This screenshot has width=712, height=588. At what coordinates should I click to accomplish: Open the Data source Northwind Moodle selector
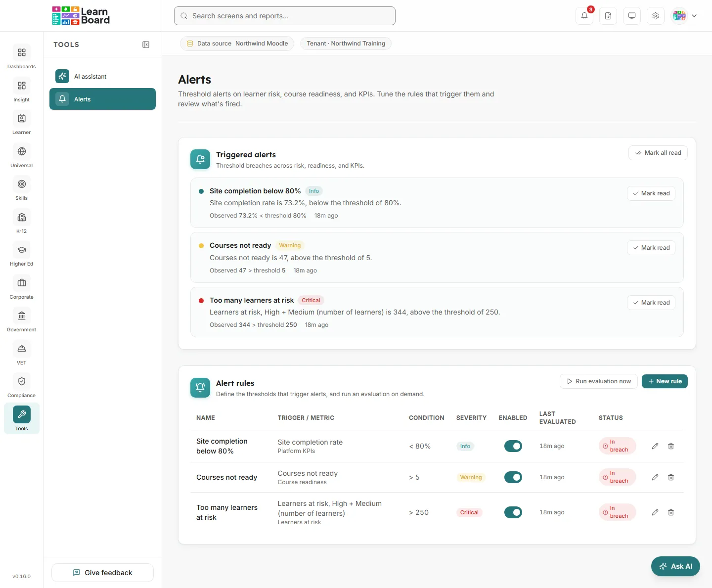(237, 44)
